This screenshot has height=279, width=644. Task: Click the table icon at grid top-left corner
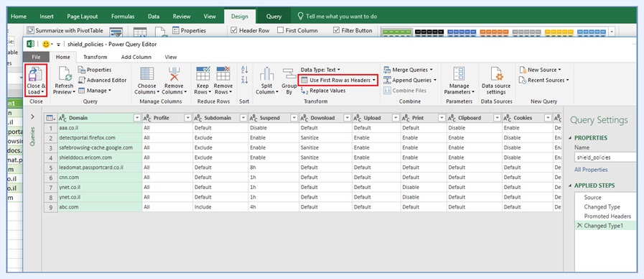coord(50,118)
